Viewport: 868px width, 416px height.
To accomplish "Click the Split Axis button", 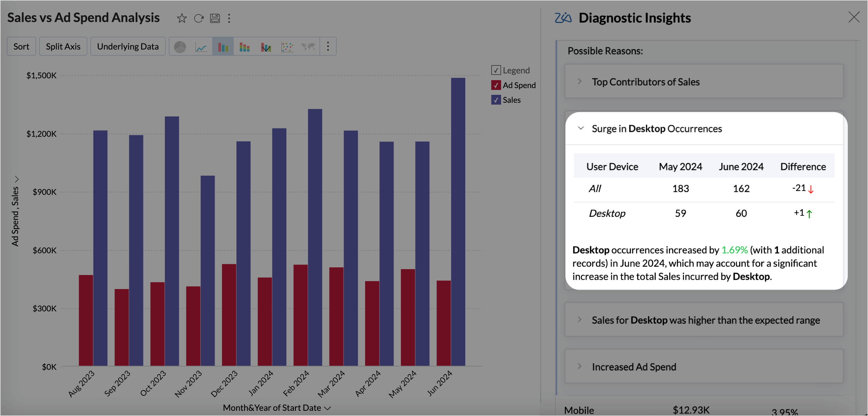I will 63,46.
